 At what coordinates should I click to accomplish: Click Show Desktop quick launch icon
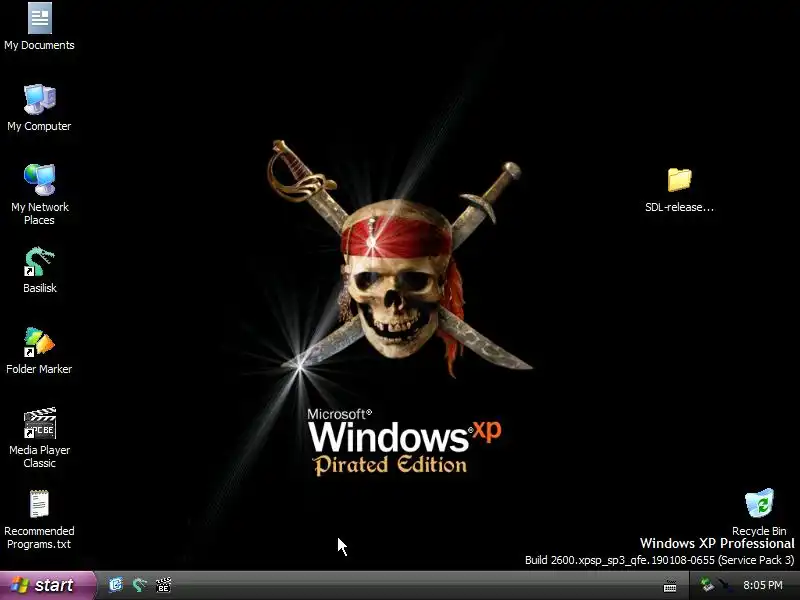pos(116,585)
